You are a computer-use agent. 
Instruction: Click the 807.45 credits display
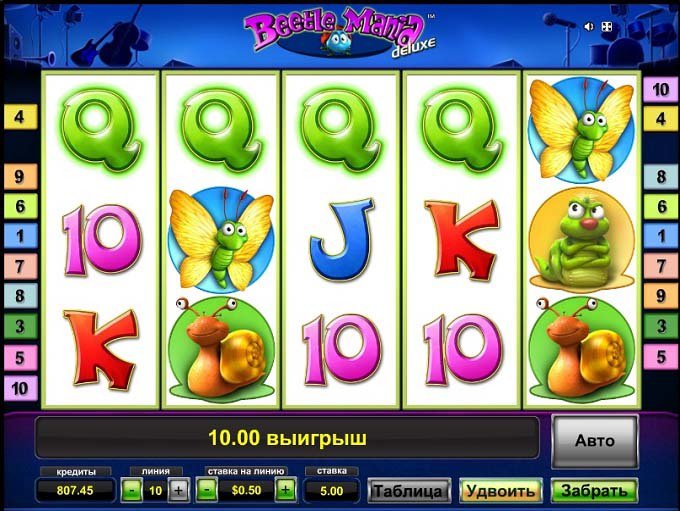pyautogui.click(x=75, y=491)
